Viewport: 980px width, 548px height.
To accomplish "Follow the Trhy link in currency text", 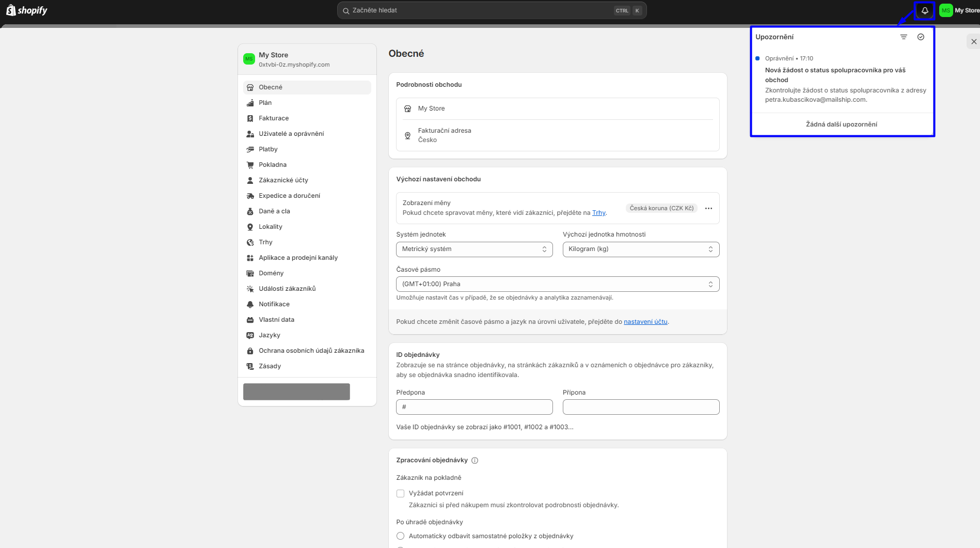I will click(x=598, y=213).
